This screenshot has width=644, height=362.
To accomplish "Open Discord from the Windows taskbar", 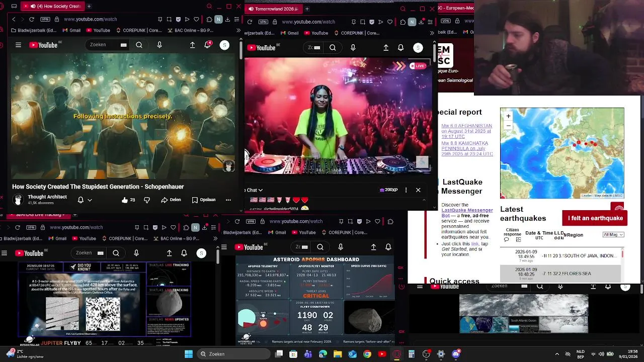I will click(456, 354).
